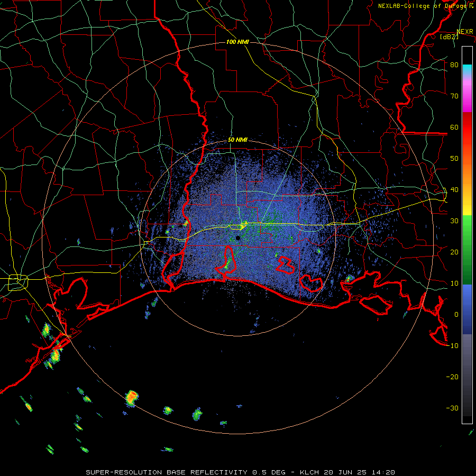Click the 70 value on dBZ scale
The width and height of the screenshot is (476, 476).
(x=454, y=96)
